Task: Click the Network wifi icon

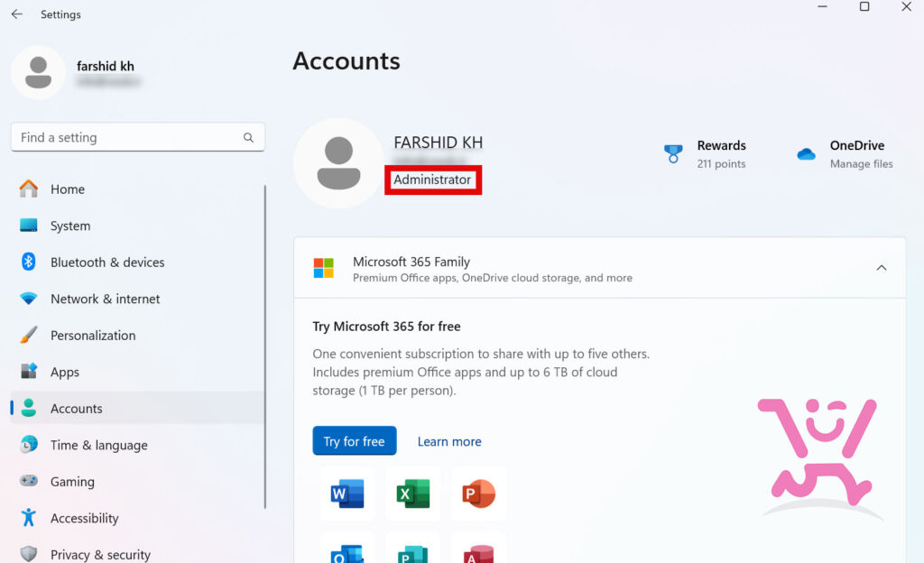Action: (28, 298)
